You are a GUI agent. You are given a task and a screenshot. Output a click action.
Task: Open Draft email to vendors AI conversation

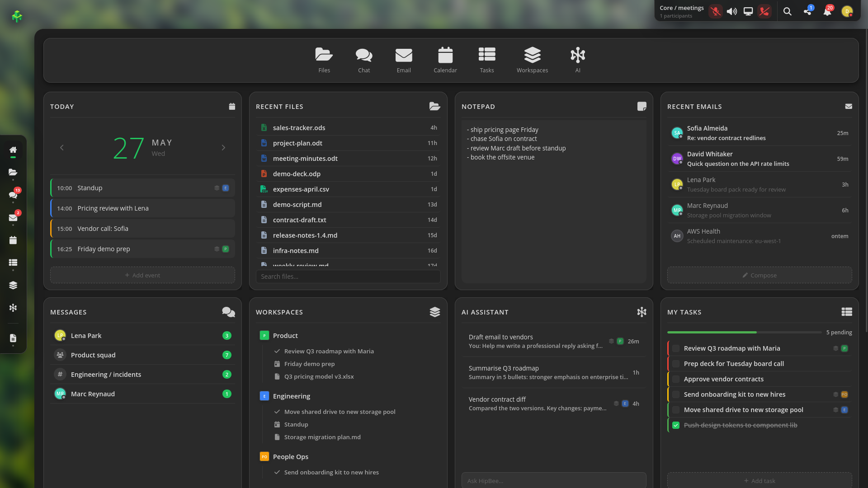click(x=554, y=341)
